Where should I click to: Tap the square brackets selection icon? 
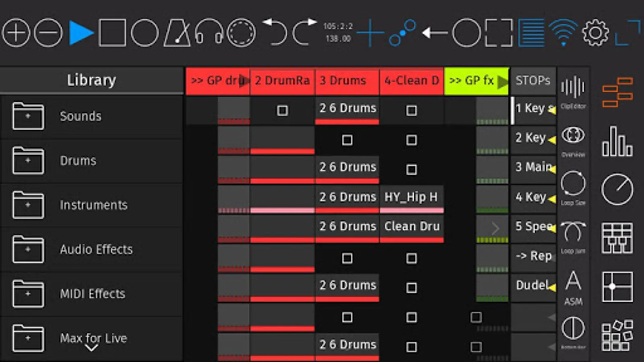pos(499,33)
